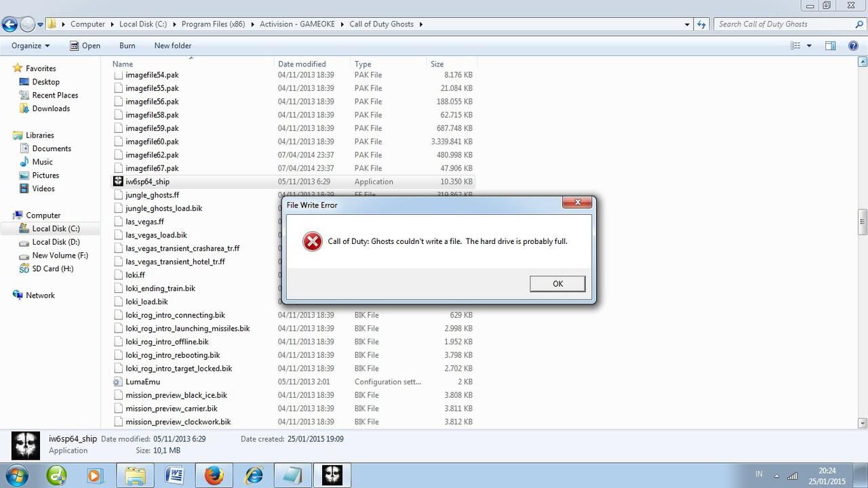Open Windows Media Player from the taskbar
868x488 pixels.
click(x=94, y=476)
